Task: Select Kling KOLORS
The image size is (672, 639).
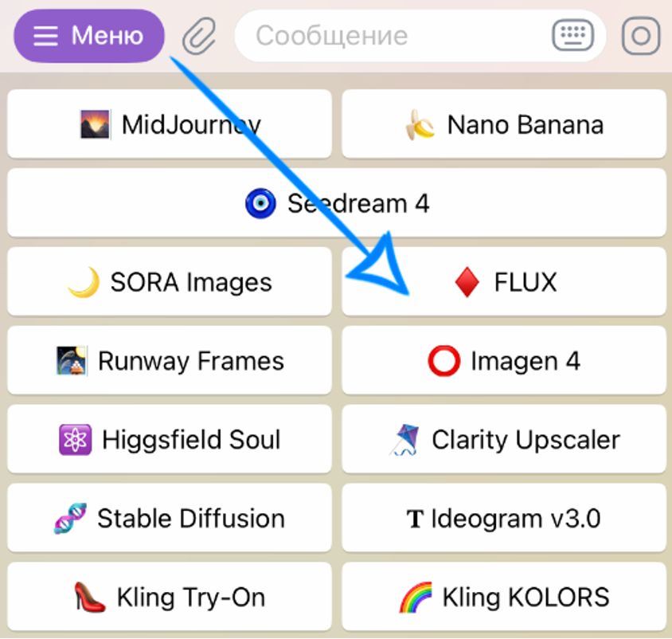Action: click(x=504, y=597)
